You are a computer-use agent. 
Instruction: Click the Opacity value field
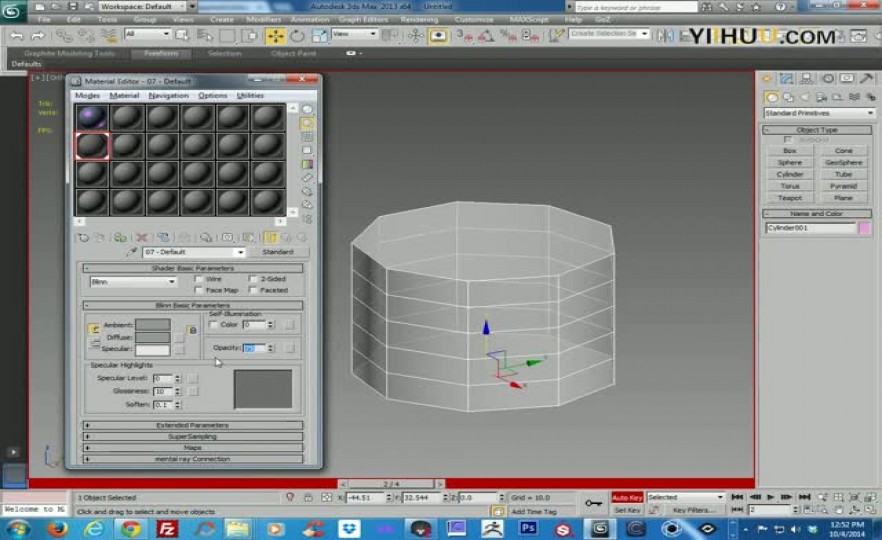[254, 348]
